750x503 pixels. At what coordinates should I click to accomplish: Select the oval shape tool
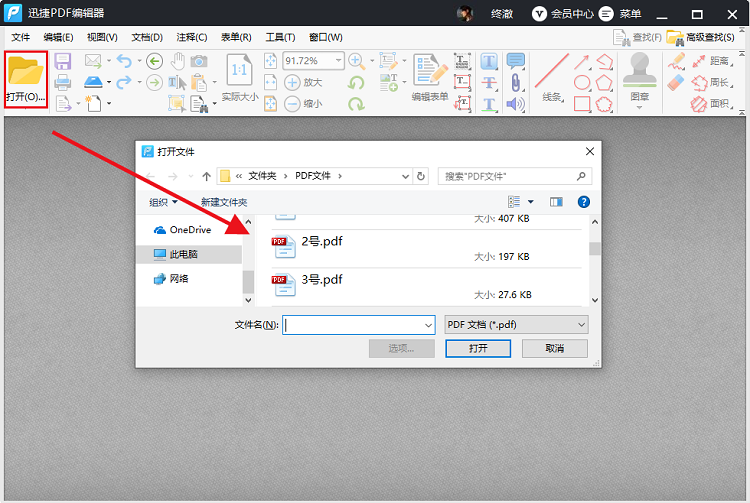582,83
